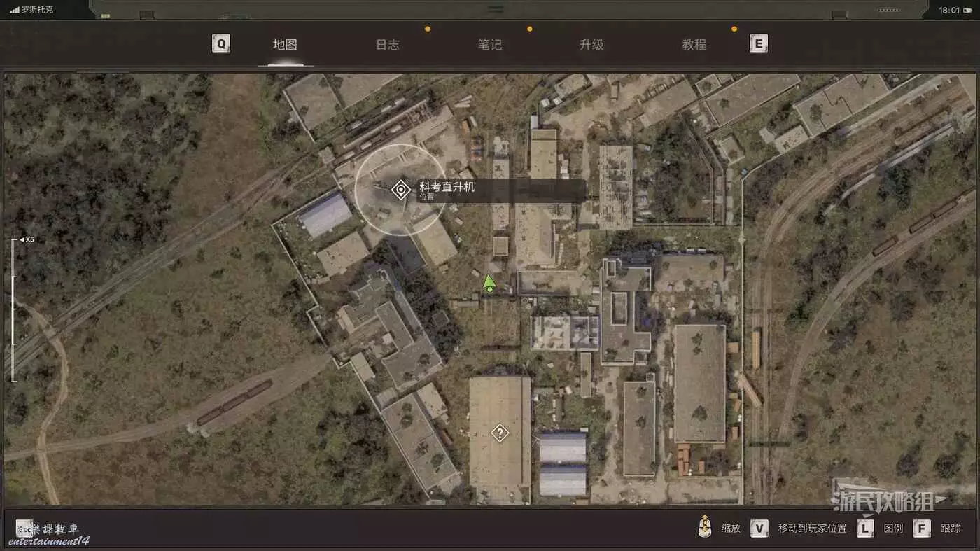
Task: Select the 科考直升机 diamond map marker
Action: tap(400, 190)
